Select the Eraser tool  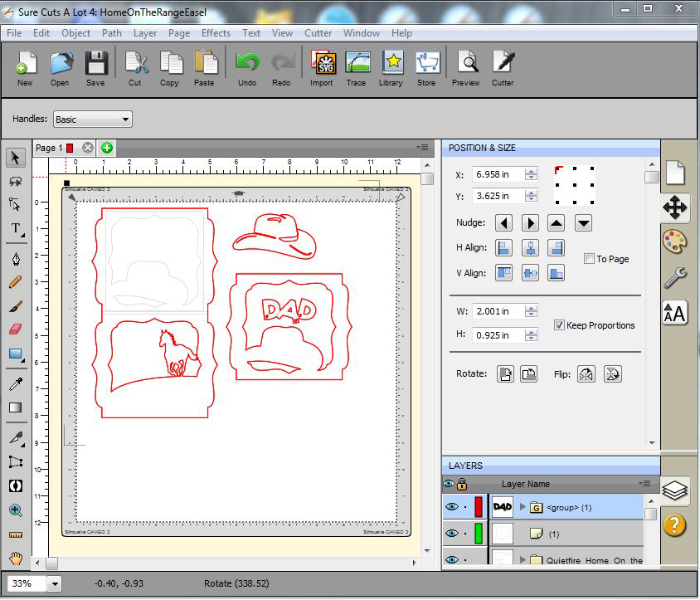point(15,329)
